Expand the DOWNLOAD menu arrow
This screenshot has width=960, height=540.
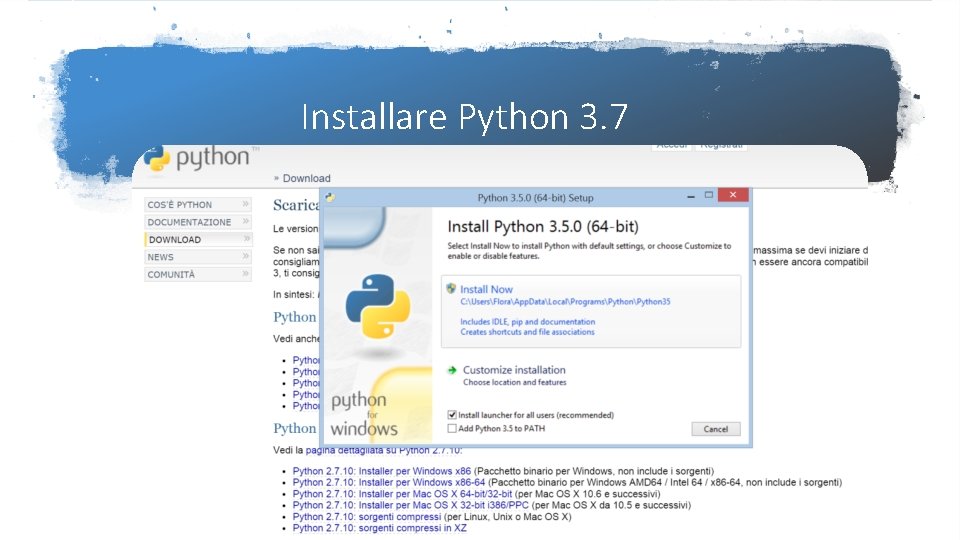pos(247,239)
